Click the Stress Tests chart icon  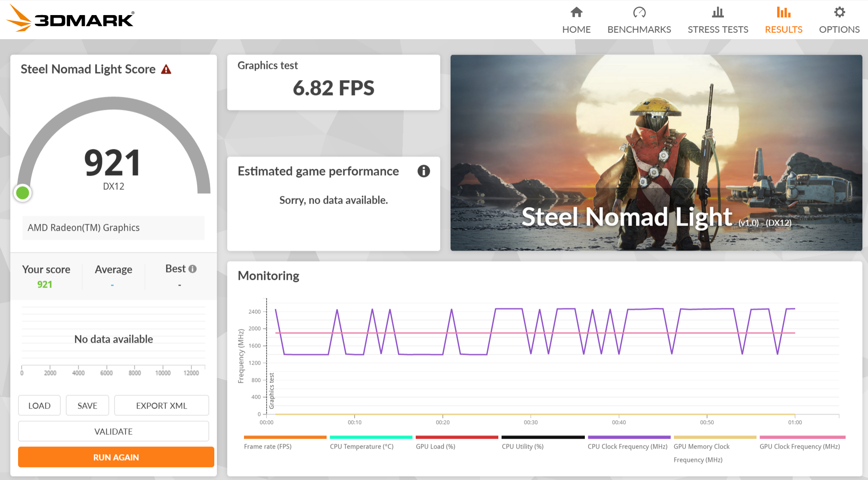(x=717, y=12)
